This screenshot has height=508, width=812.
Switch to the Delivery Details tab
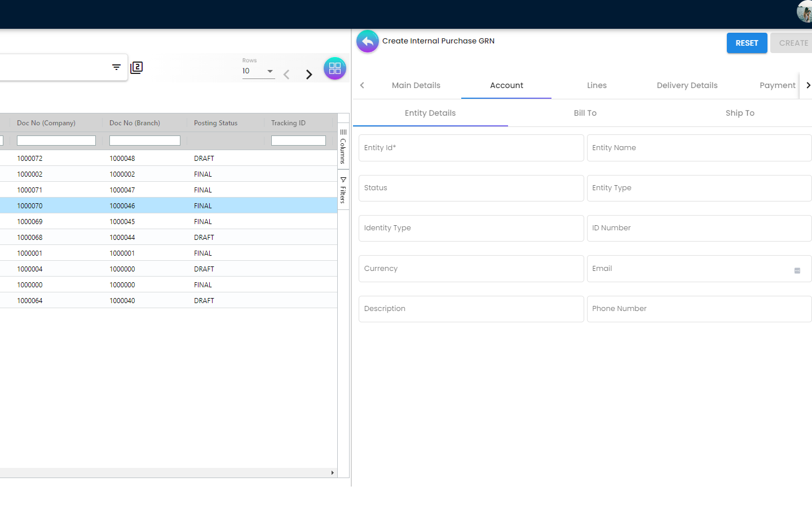[687, 85]
